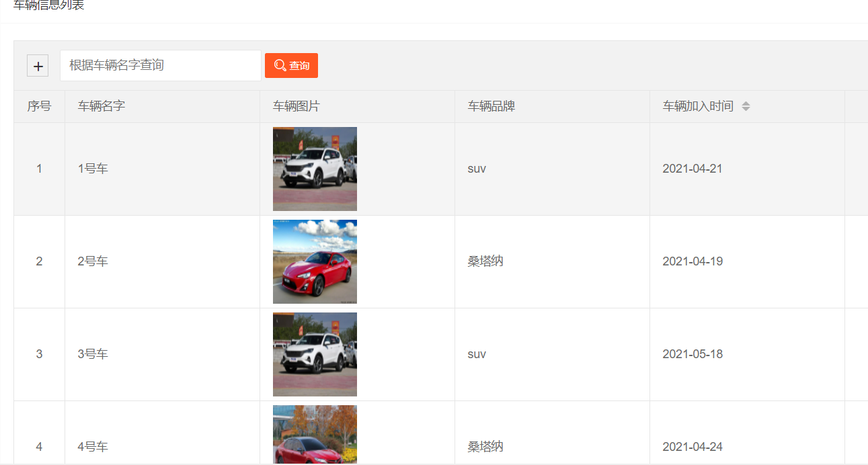Click the 车辆图片 column header
The width and height of the screenshot is (868, 465).
point(292,105)
